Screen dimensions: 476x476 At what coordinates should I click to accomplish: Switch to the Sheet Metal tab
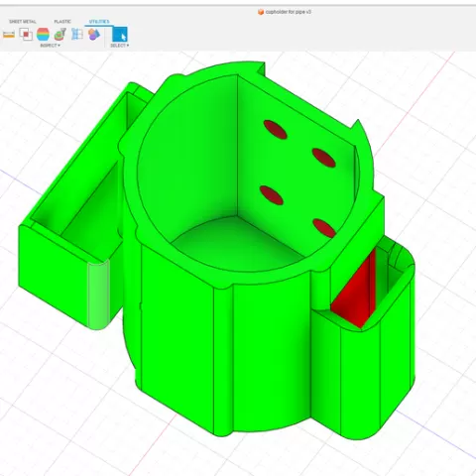click(23, 22)
